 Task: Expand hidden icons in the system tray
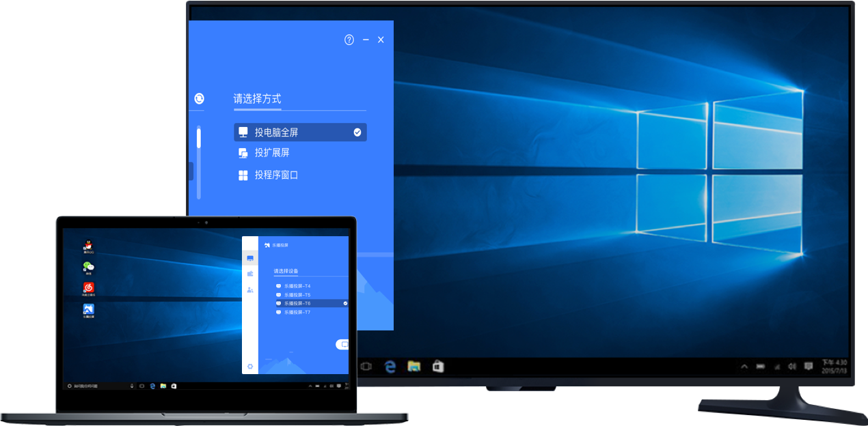coord(744,367)
